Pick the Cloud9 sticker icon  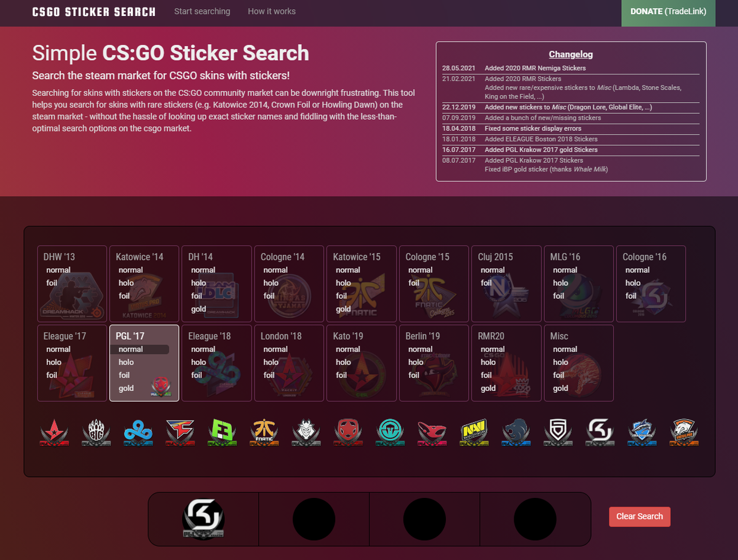tap(138, 433)
